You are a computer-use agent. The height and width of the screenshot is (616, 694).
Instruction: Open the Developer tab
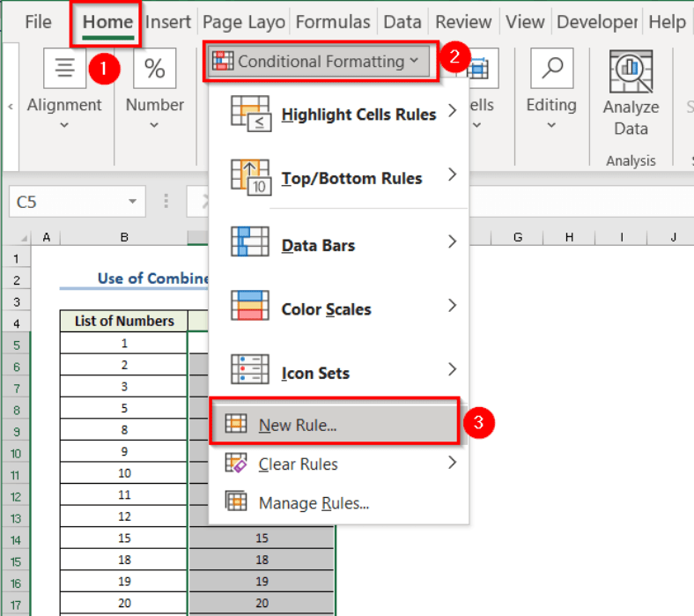597,22
